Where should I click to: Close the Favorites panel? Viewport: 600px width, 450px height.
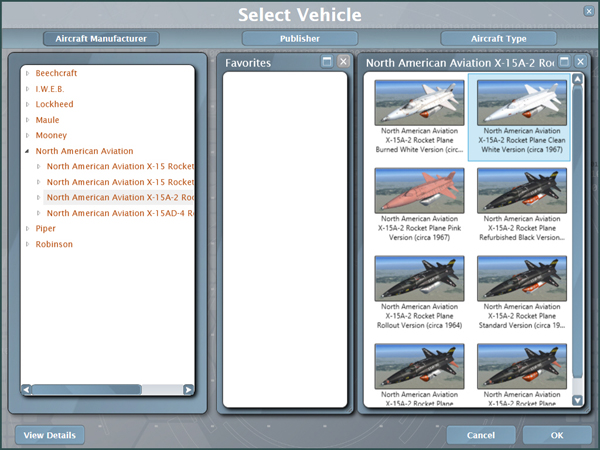point(343,61)
